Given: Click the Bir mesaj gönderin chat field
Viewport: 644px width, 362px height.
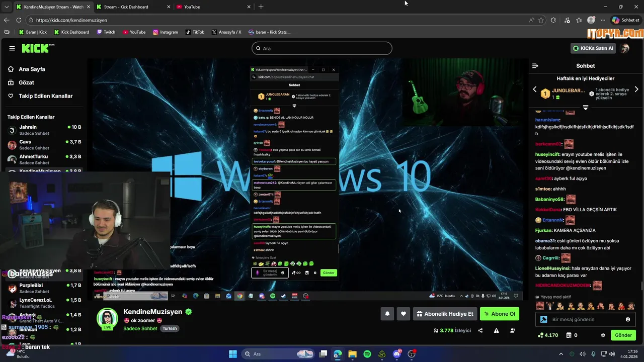Looking at the screenshot, I should click(585, 319).
